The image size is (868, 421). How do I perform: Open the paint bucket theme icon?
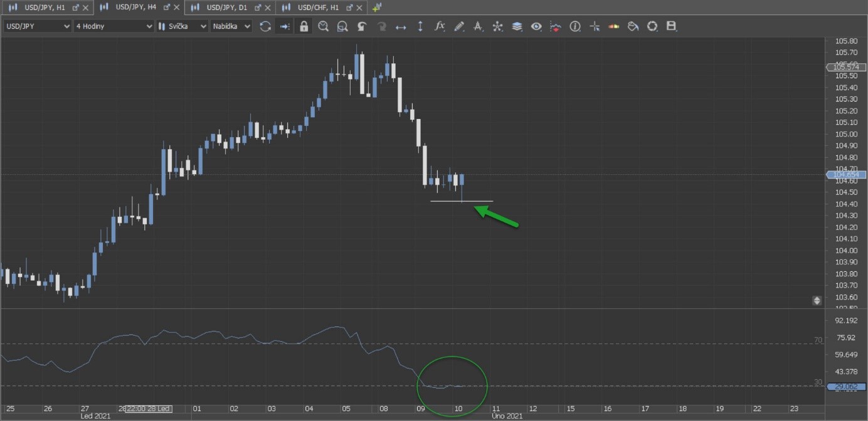point(633,26)
